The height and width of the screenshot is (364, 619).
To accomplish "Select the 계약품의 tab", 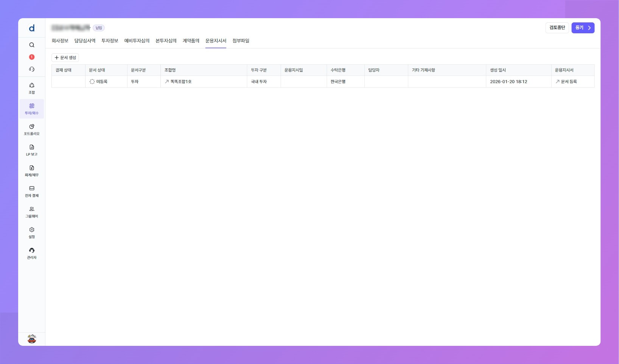I will click(x=191, y=41).
